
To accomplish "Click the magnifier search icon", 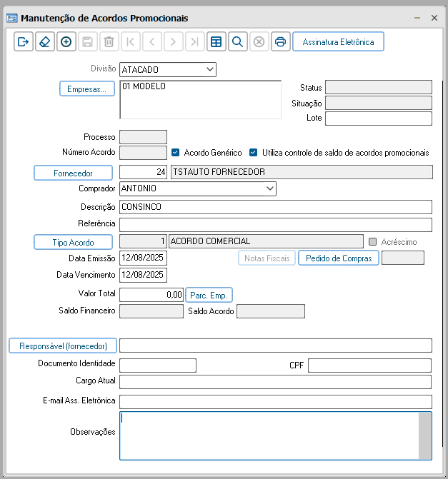I will point(238,41).
